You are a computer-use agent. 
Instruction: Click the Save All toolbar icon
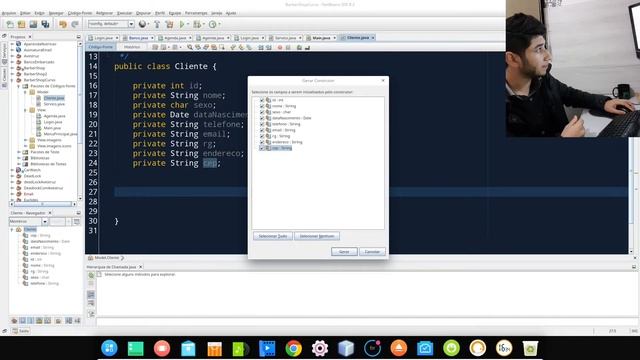click(45, 24)
